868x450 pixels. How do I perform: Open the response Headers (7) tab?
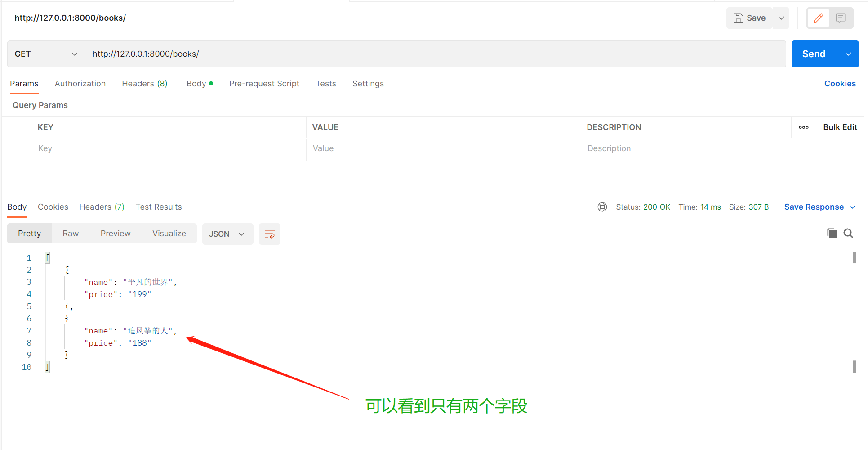[x=102, y=207]
